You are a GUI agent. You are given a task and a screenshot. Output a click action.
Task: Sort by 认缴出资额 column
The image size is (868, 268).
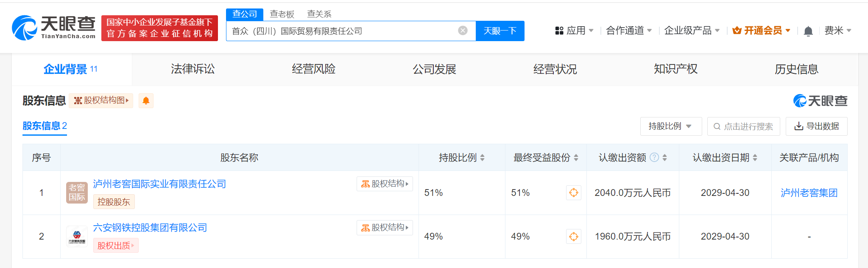664,158
